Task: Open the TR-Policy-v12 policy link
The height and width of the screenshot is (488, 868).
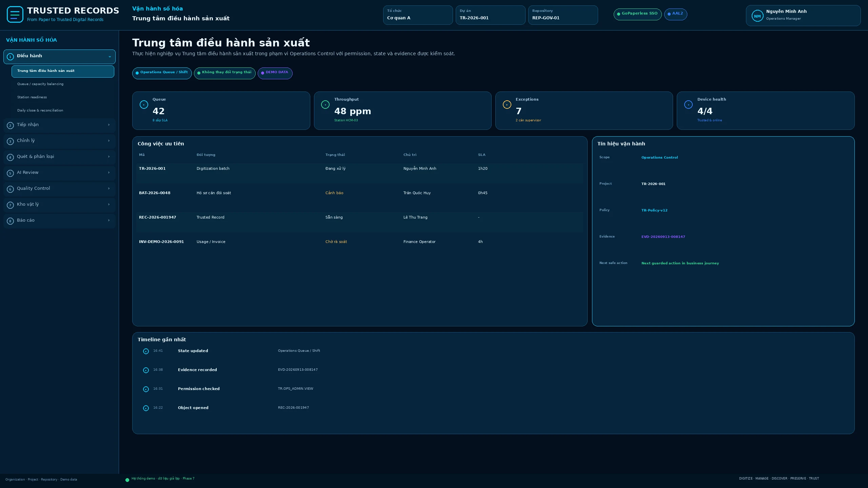Action: (x=654, y=210)
